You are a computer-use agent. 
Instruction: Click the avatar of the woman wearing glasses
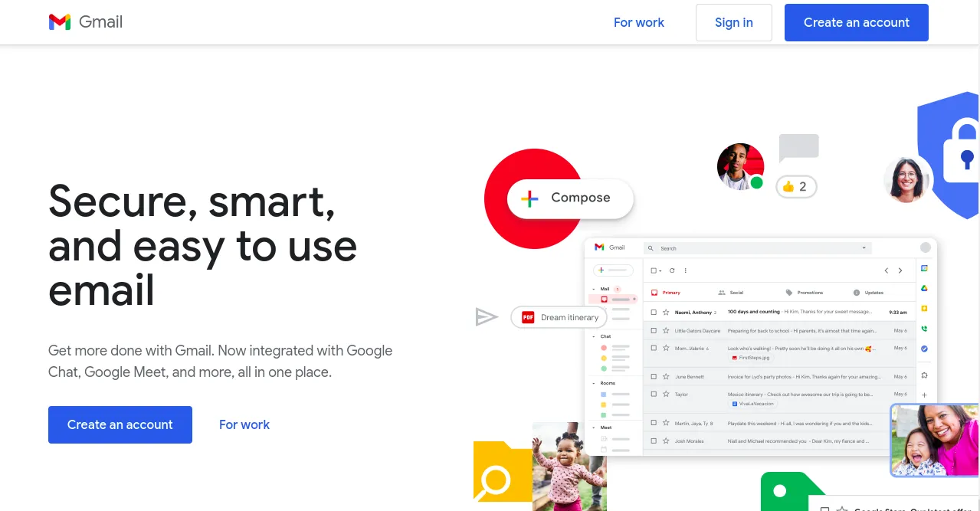coord(906,179)
